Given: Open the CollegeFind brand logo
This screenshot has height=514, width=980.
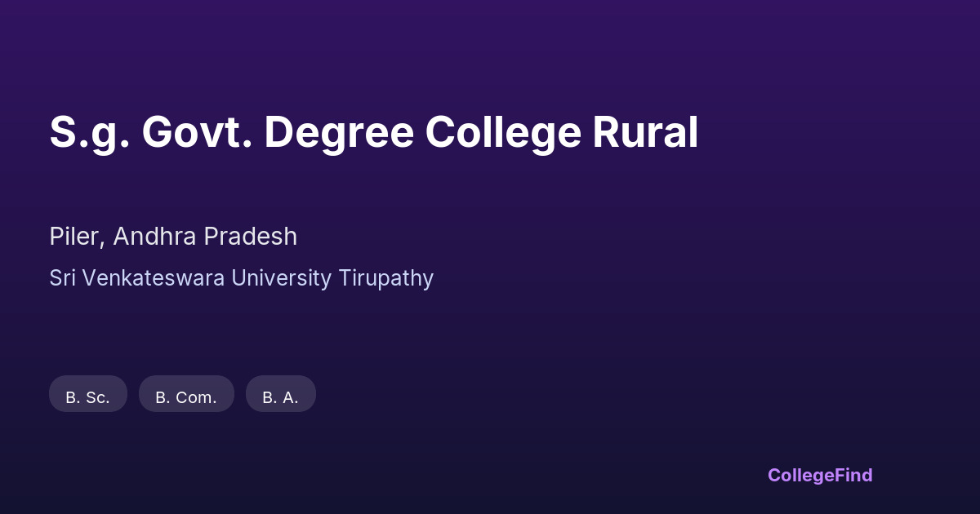Looking at the screenshot, I should click(x=820, y=475).
